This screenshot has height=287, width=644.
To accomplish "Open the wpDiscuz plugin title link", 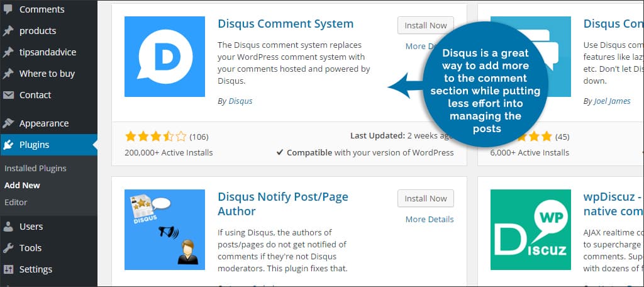I will click(614, 204).
